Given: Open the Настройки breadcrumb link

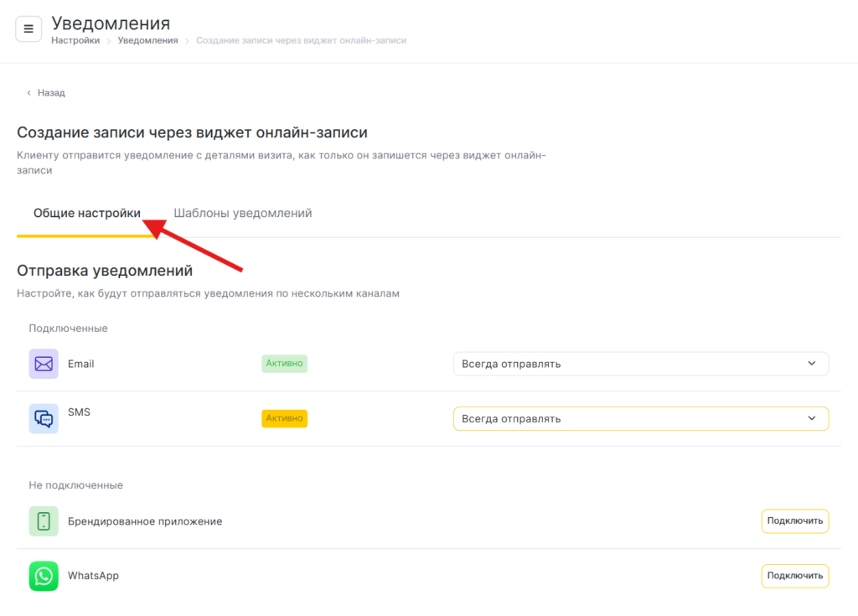Looking at the screenshot, I should tap(75, 40).
